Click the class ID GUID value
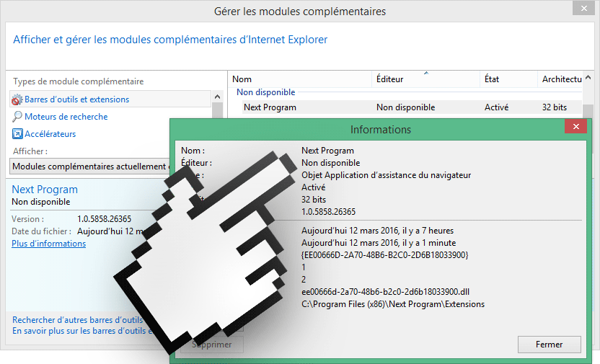 [385, 255]
